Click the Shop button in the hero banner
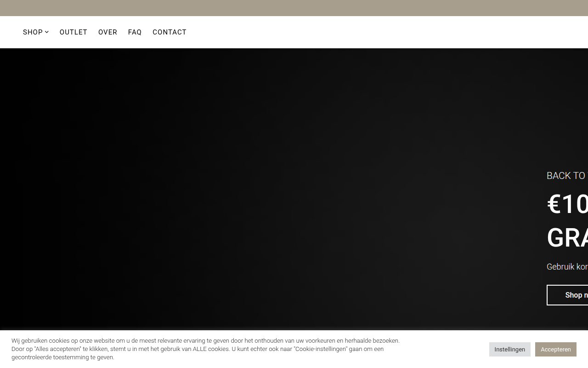The width and height of the screenshot is (588, 368). click(x=568, y=295)
